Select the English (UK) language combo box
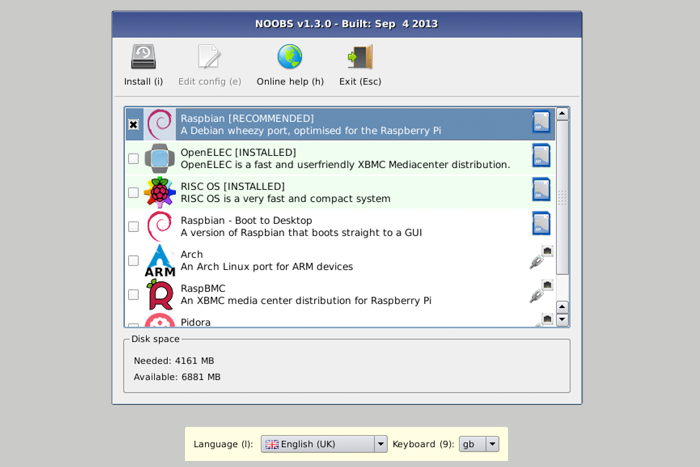This screenshot has height=467, width=700. tap(324, 444)
